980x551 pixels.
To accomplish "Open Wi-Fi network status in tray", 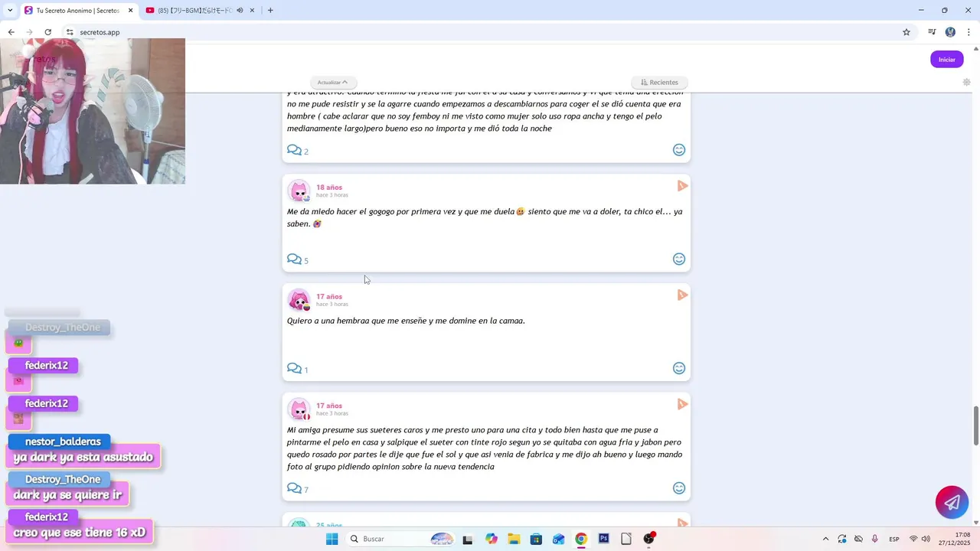I will point(913,539).
